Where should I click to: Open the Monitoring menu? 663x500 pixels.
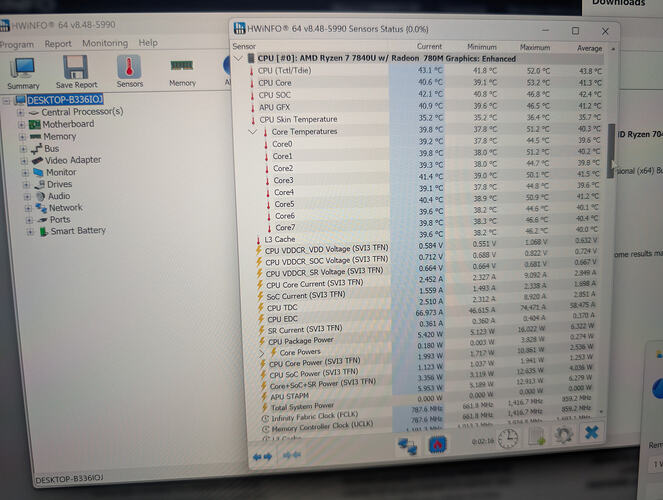tap(105, 43)
